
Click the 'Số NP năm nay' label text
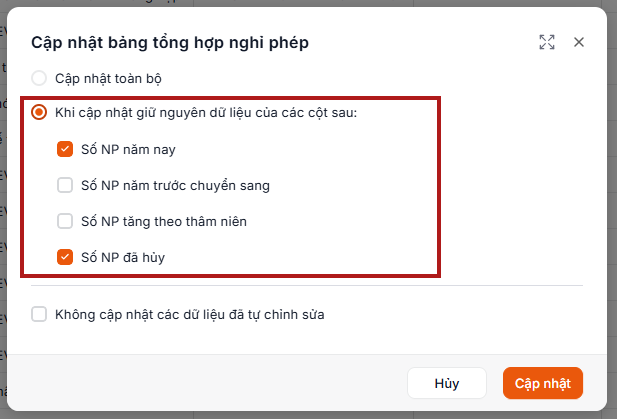[128, 150]
